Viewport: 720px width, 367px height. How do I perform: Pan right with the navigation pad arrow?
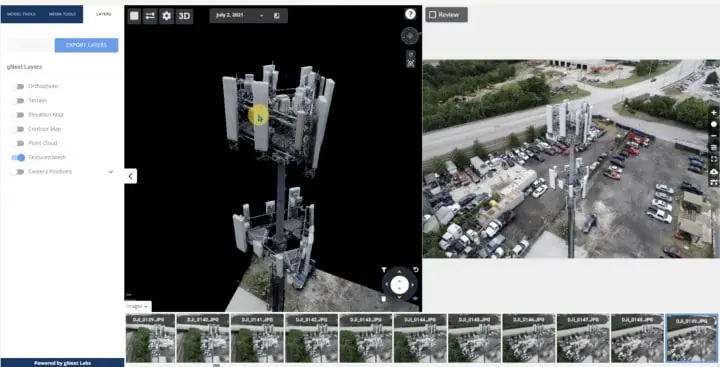click(412, 285)
